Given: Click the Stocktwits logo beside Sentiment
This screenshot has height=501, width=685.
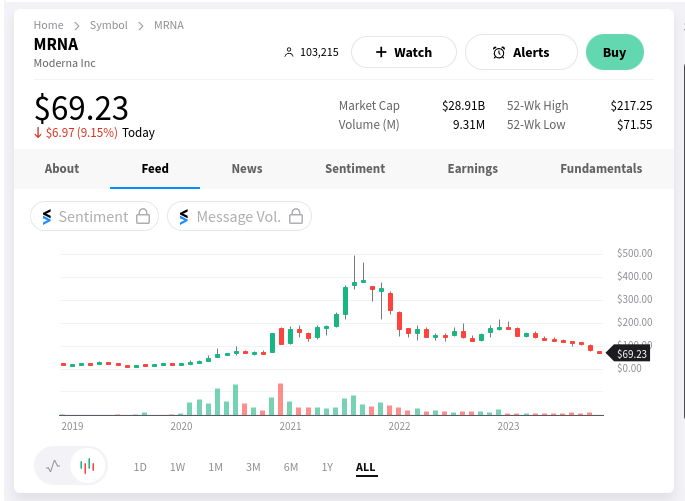Looking at the screenshot, I should (46, 216).
